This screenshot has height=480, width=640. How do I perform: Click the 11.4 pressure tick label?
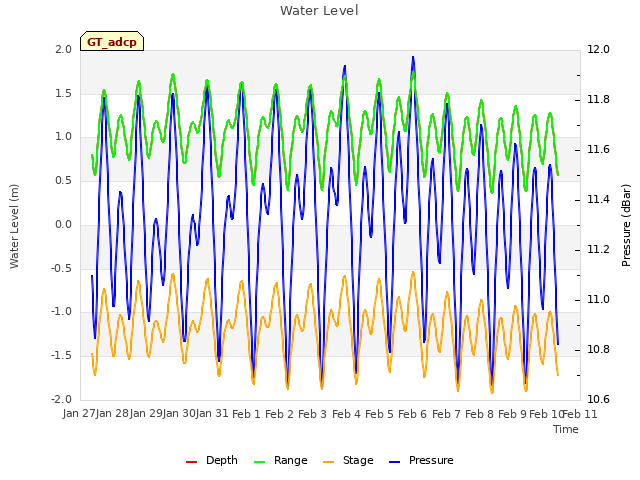pyautogui.click(x=598, y=200)
